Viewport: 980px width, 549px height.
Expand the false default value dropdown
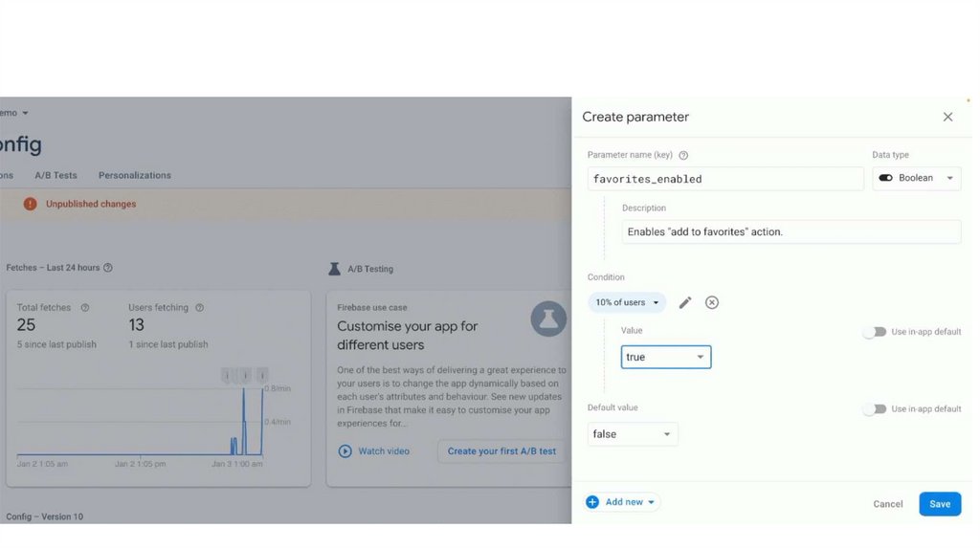pos(633,434)
